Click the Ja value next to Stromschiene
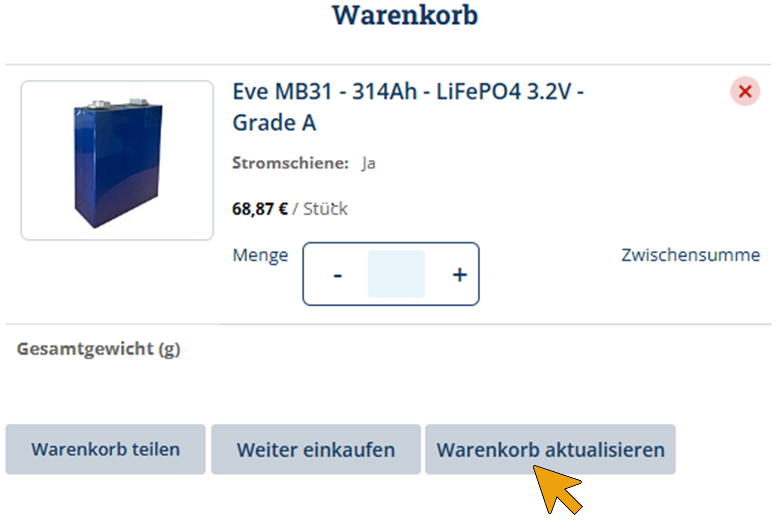 pyautogui.click(x=368, y=163)
